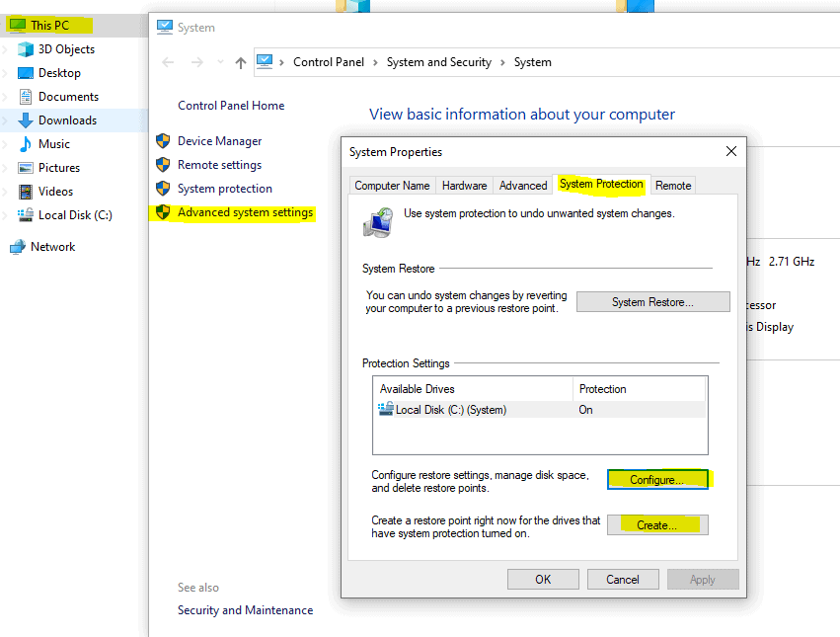Open the recent locations dropdown arrow
Viewport: 840px width, 637px height.
[220, 62]
